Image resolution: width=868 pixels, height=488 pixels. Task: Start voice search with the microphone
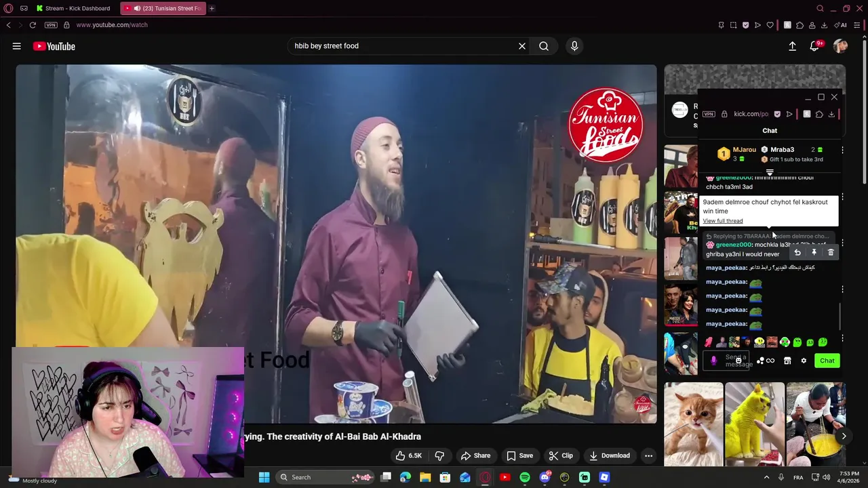pyautogui.click(x=574, y=46)
